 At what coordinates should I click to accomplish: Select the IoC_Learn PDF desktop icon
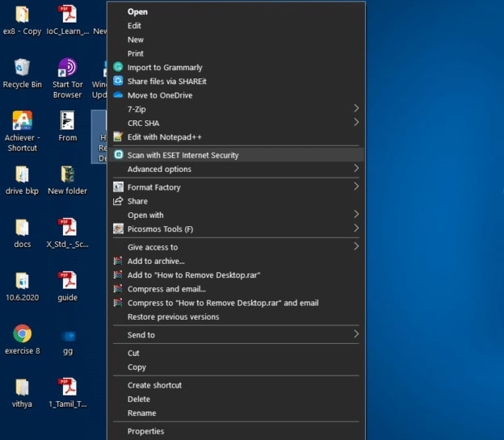[x=68, y=15]
